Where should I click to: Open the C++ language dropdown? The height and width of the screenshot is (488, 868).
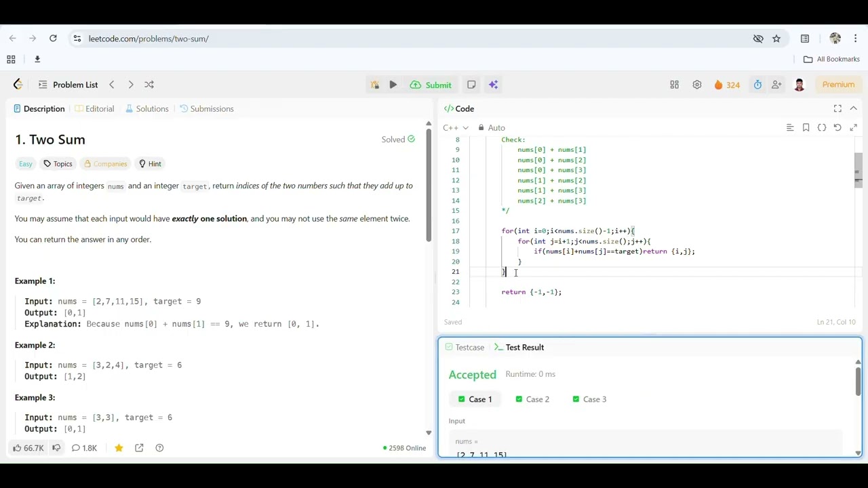pyautogui.click(x=456, y=127)
